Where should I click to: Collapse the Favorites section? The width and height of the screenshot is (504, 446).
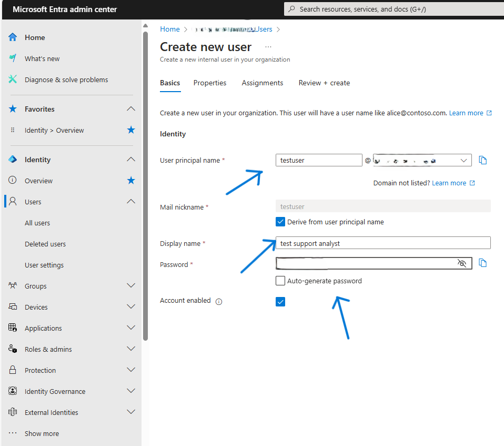coord(130,108)
